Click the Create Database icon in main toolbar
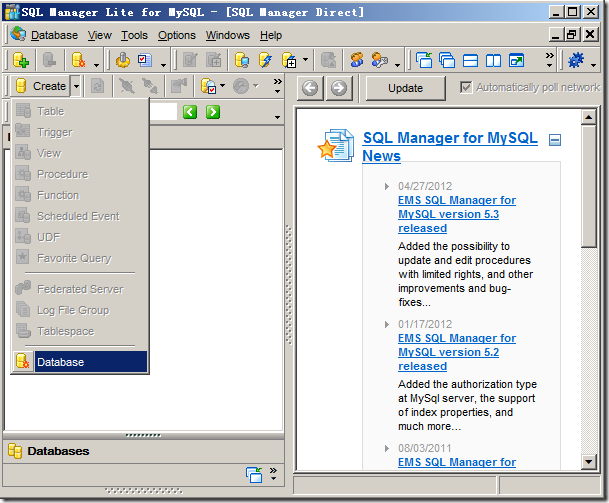The width and height of the screenshot is (609, 503). coord(78,60)
